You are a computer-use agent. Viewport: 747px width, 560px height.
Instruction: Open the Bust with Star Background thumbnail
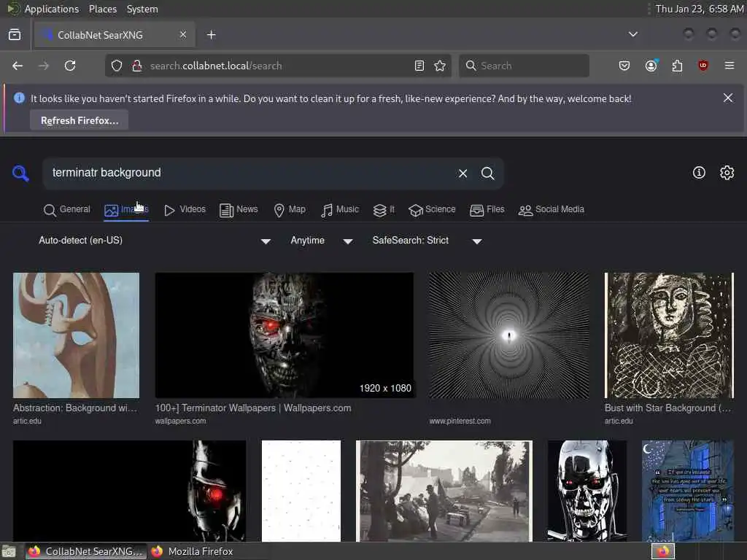pos(670,335)
